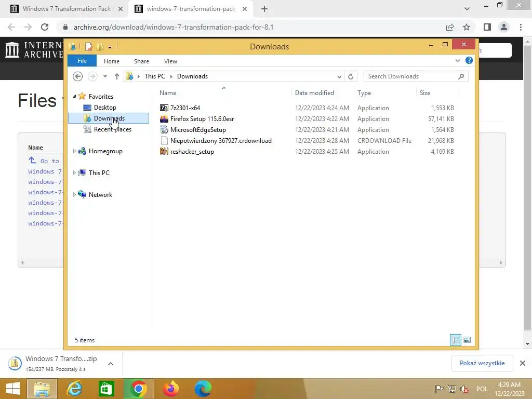Select Recent places in Favorites
532x399 pixels.
click(x=112, y=129)
